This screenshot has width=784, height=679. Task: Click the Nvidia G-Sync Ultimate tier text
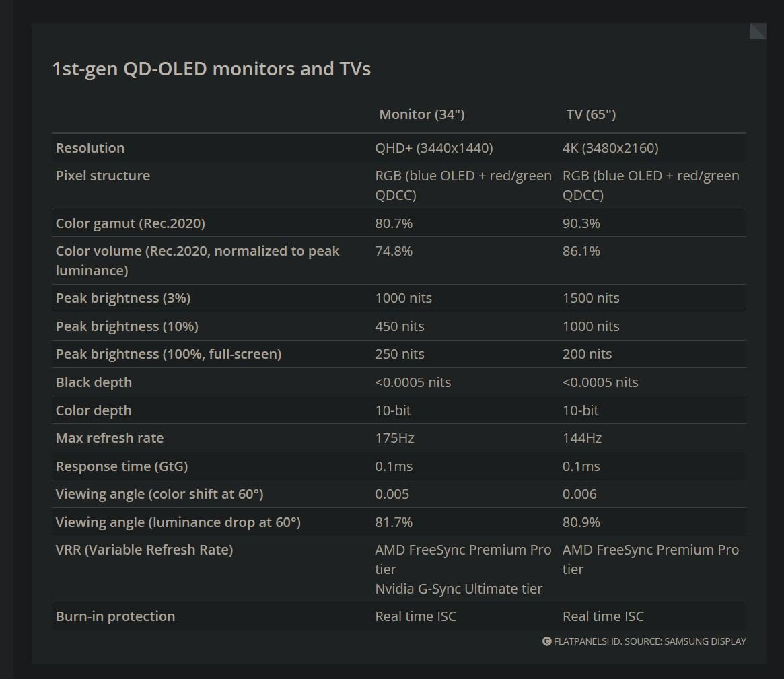(458, 589)
